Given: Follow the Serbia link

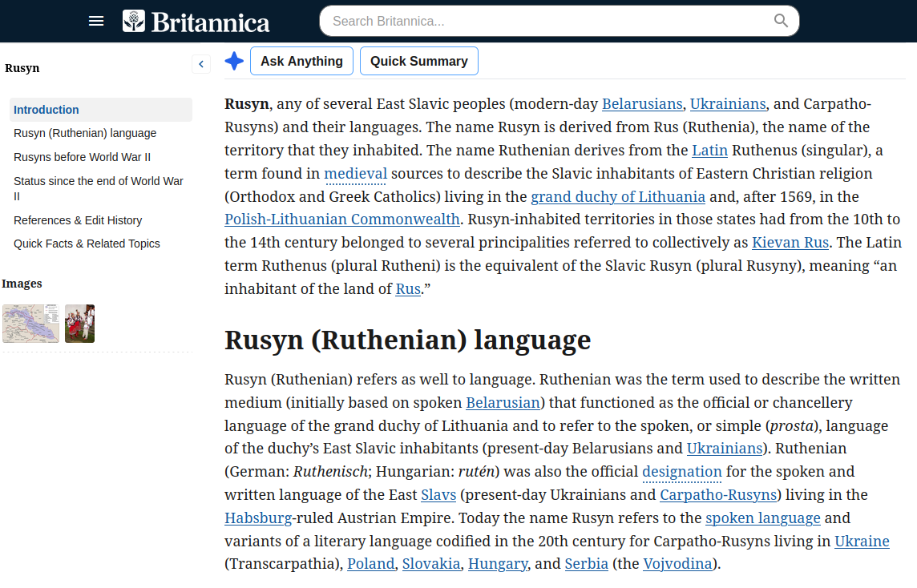Looking at the screenshot, I should [586, 564].
